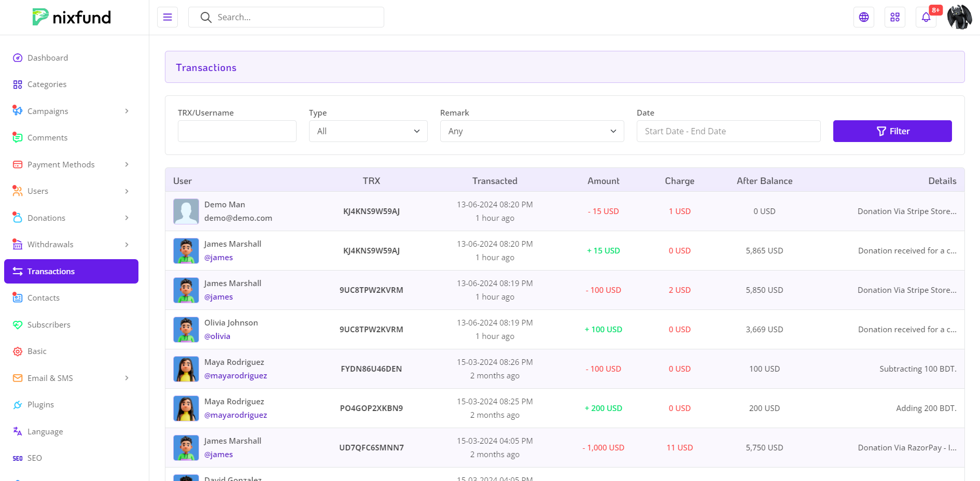Click the Dashboard sidebar icon

(x=18, y=58)
